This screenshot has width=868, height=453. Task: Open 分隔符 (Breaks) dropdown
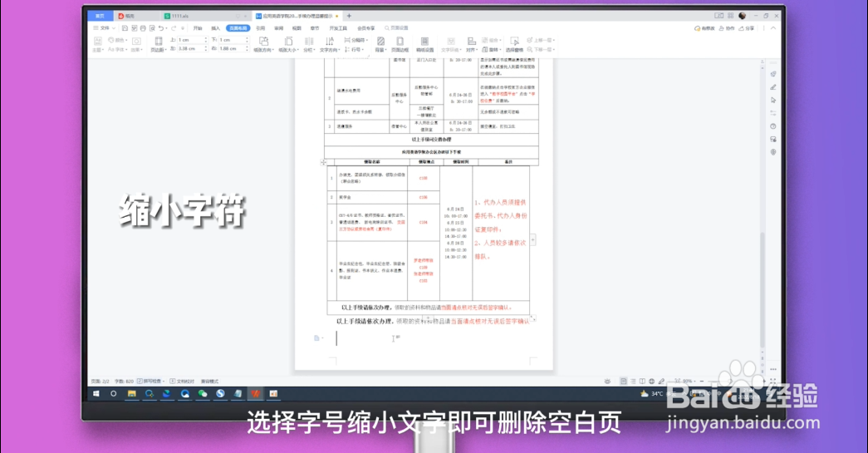356,41
